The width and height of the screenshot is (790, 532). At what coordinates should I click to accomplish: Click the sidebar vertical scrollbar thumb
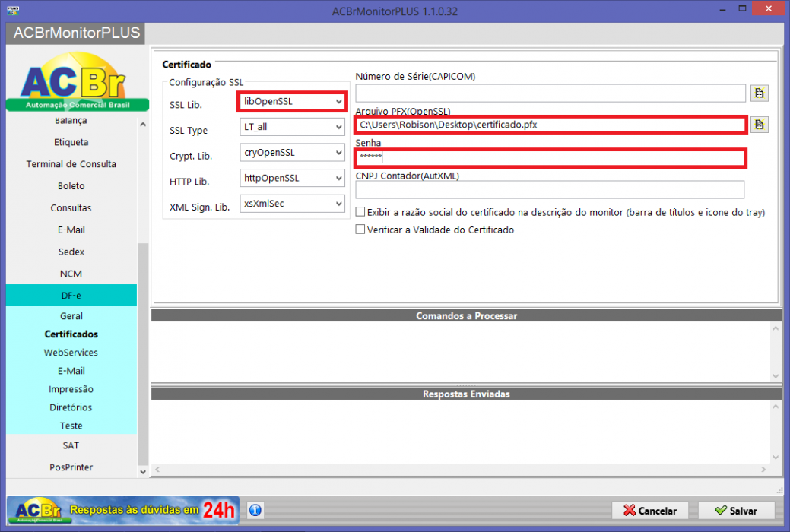[x=143, y=353]
